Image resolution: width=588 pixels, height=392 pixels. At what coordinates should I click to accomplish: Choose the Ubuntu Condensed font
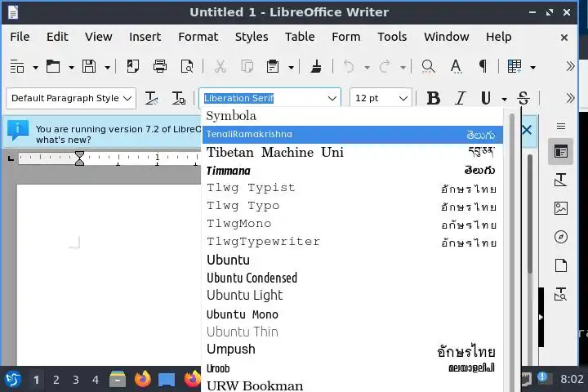click(353, 278)
